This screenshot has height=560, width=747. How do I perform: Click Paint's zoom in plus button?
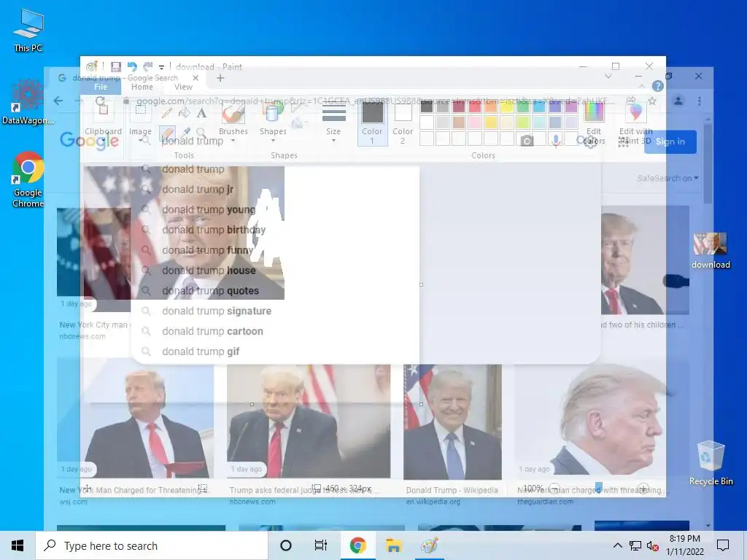pyautogui.click(x=643, y=489)
